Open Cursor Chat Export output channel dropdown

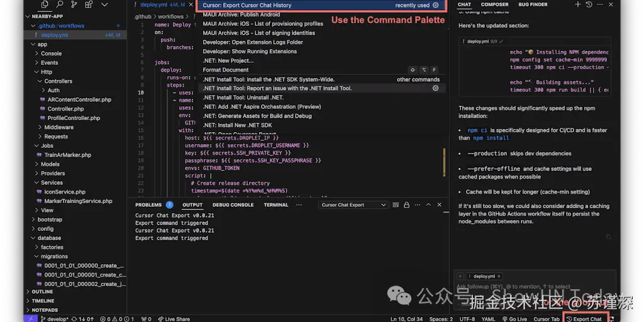[x=353, y=205]
